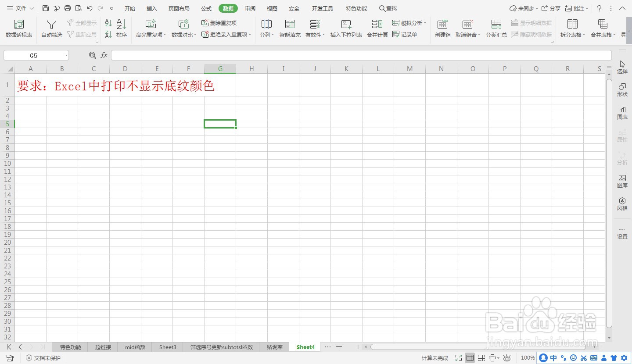
Task: Expand the Reject Duplicate Entries (拒绝录入重复项) dropdown
Action: 250,34
